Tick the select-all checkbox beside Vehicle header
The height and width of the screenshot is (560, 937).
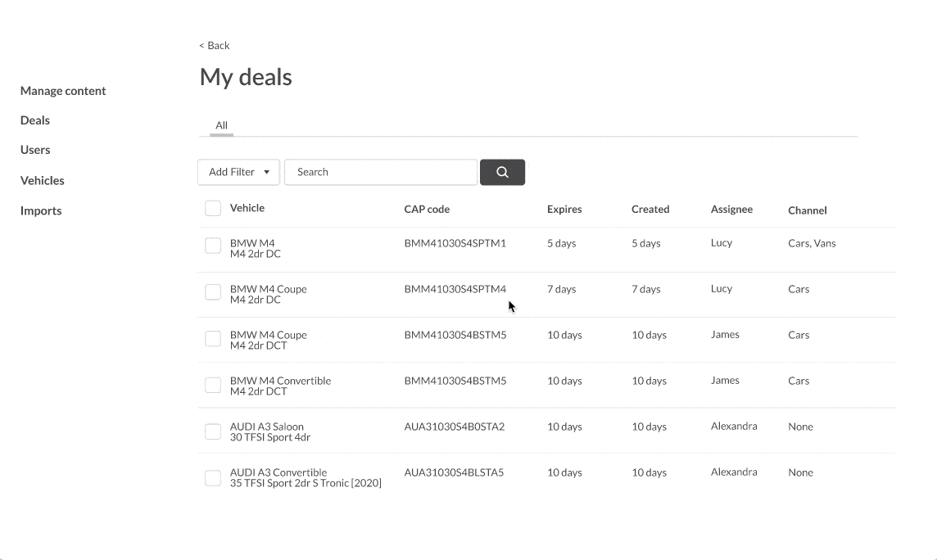coord(213,208)
